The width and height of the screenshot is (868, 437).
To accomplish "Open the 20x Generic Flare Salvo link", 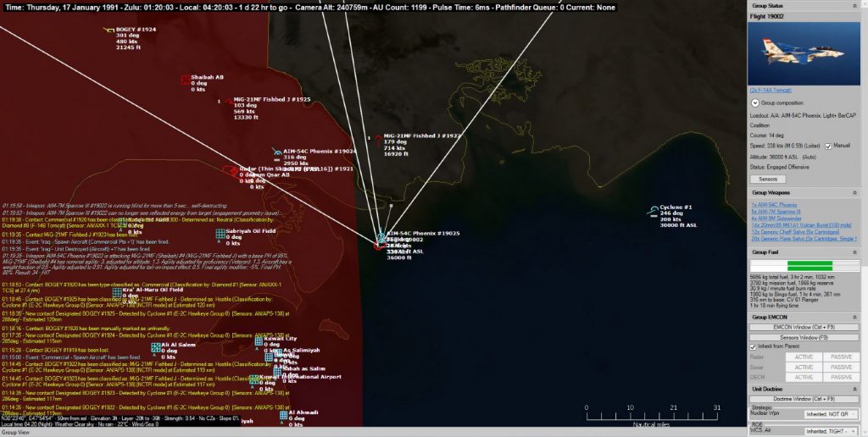I will pyautogui.click(x=804, y=239).
